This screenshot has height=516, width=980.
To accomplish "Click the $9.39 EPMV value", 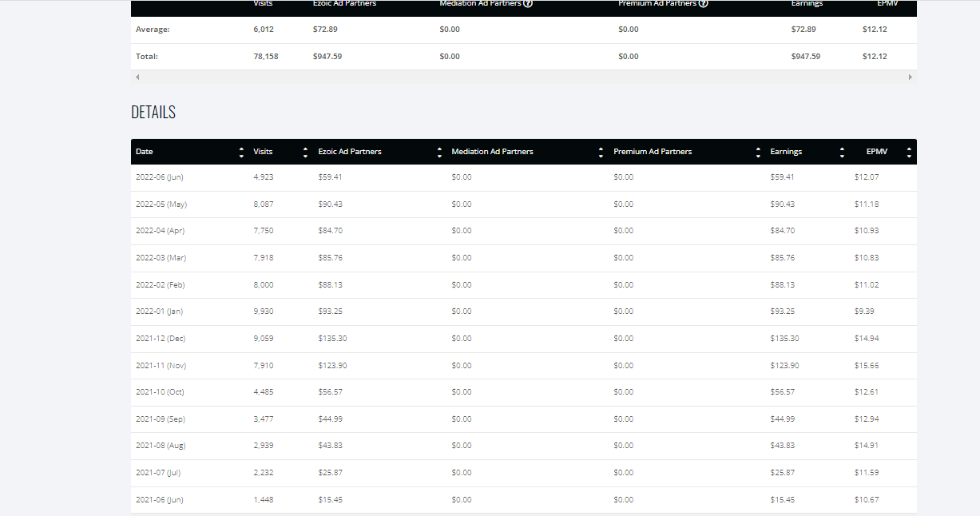I will [864, 312].
